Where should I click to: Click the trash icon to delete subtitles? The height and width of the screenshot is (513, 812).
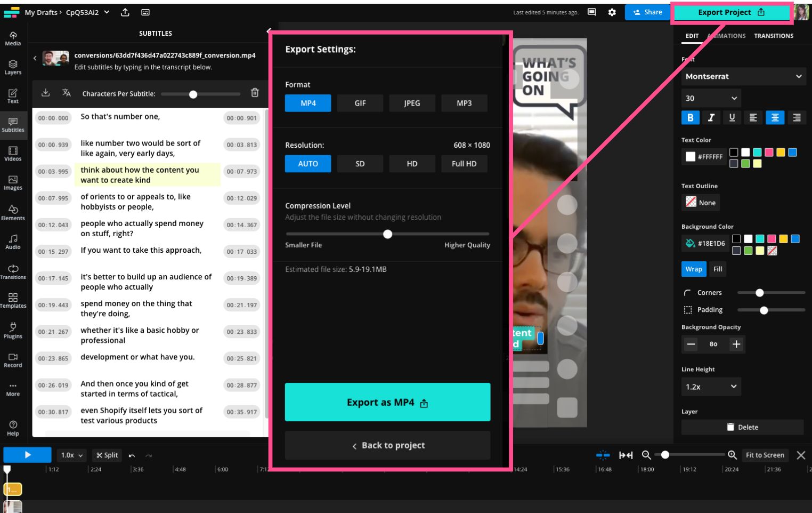[255, 93]
